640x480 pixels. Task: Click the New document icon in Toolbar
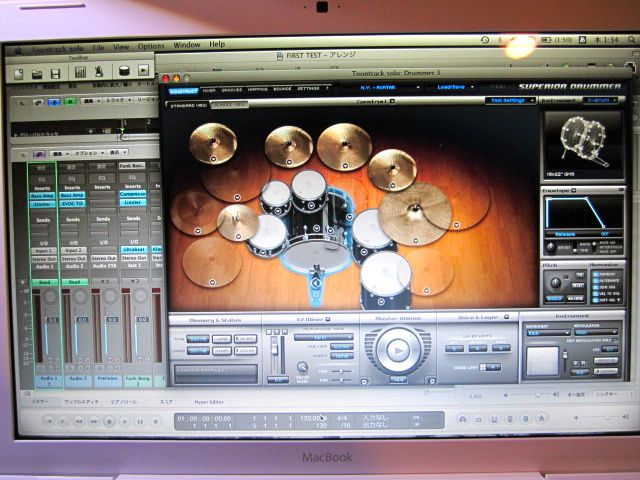[19, 74]
